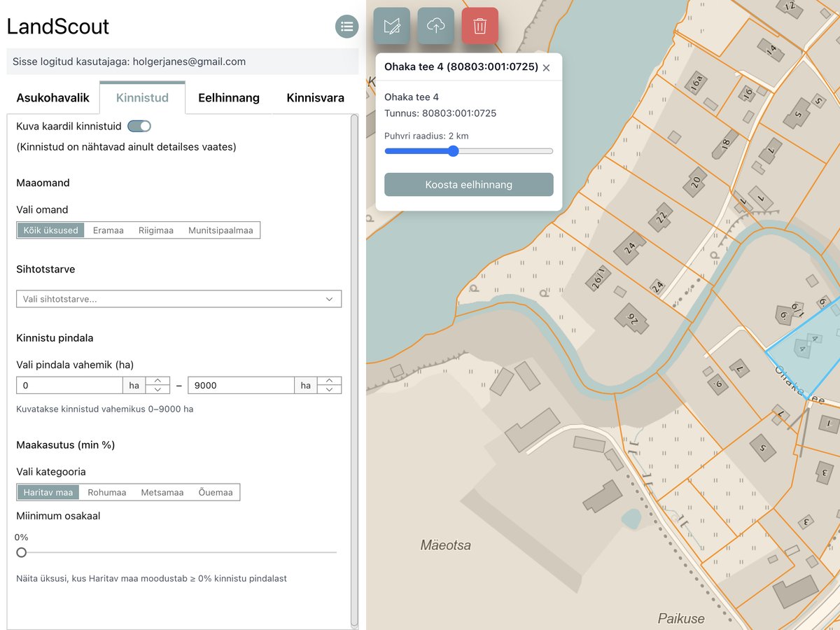Select Munitsipaalmaa ownership option
The image size is (840, 630).
pos(220,230)
